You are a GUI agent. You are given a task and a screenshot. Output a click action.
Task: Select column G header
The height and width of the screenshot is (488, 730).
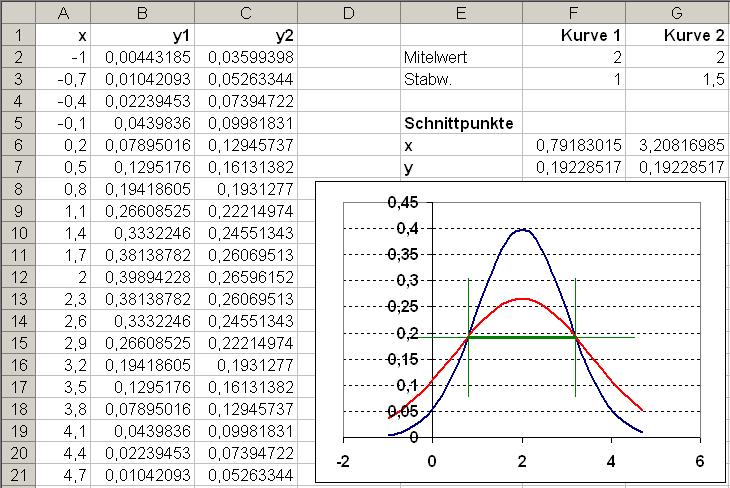click(x=677, y=13)
